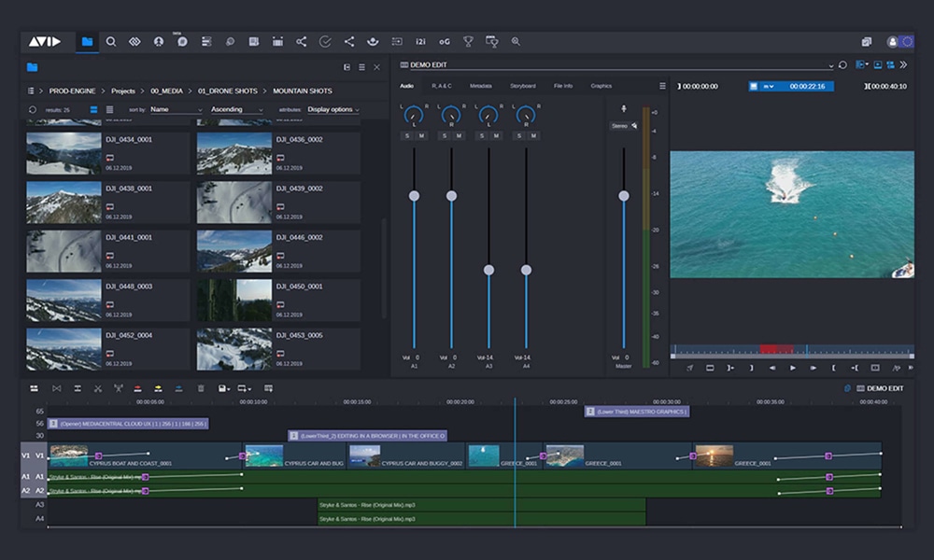Mute audio channel A1

[422, 136]
